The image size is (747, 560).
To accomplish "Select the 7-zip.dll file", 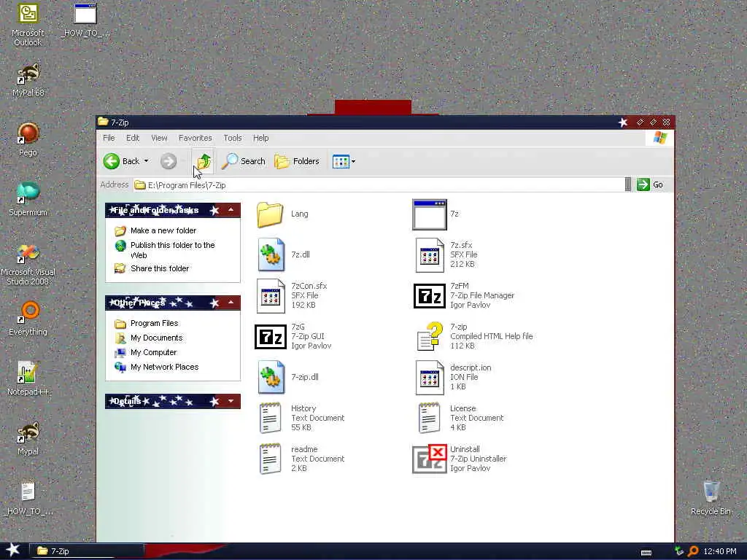I will click(271, 377).
